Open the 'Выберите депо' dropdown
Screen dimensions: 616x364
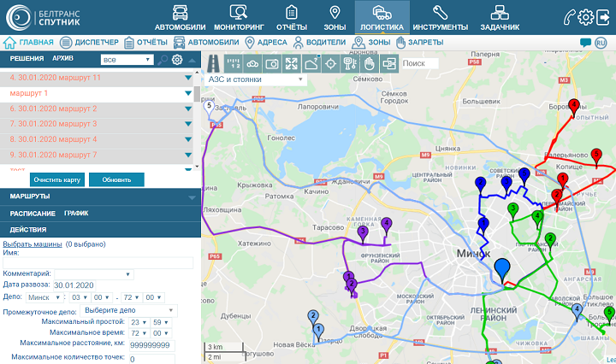point(128,311)
